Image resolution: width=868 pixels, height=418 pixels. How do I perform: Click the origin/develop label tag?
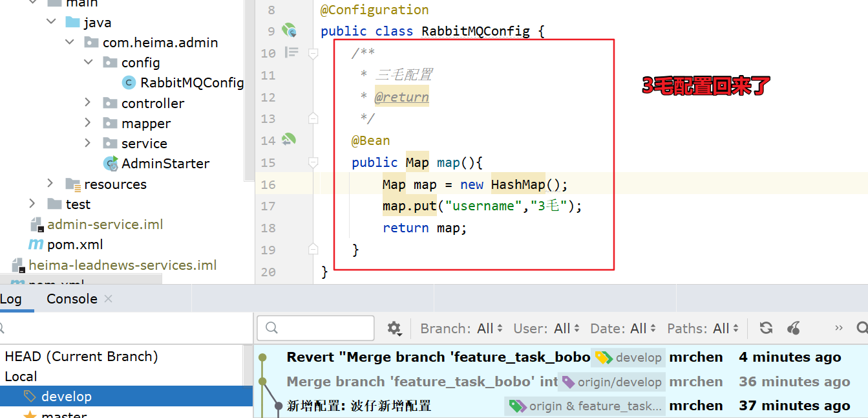(612, 382)
